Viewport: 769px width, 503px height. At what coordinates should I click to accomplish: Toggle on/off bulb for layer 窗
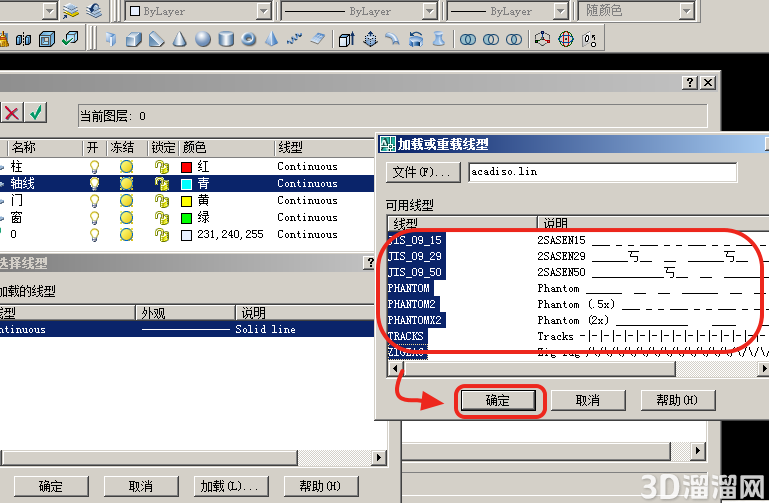[x=94, y=218]
